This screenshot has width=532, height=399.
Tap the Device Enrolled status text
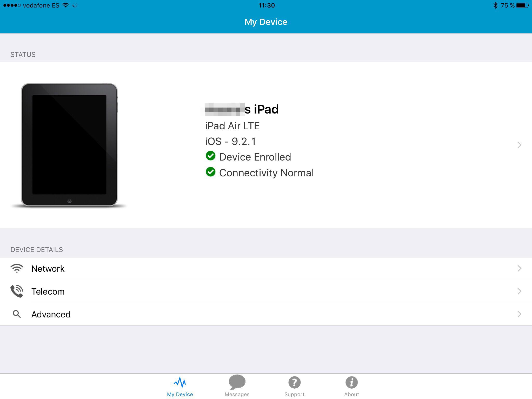[255, 157]
